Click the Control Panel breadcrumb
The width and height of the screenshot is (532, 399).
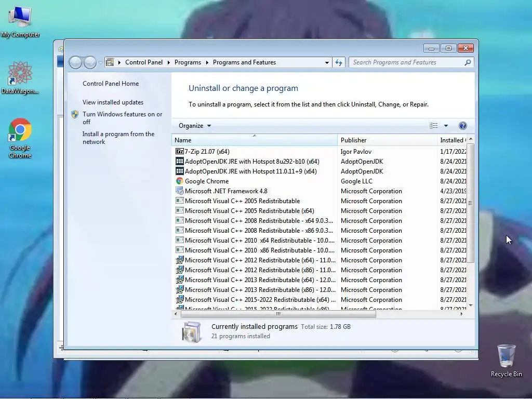[144, 62]
